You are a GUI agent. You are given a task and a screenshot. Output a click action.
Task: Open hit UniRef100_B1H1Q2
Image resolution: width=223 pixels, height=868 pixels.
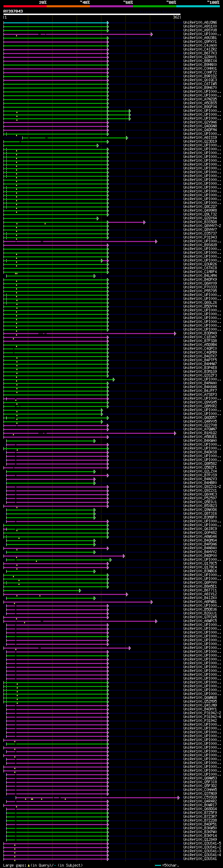(x=200, y=433)
